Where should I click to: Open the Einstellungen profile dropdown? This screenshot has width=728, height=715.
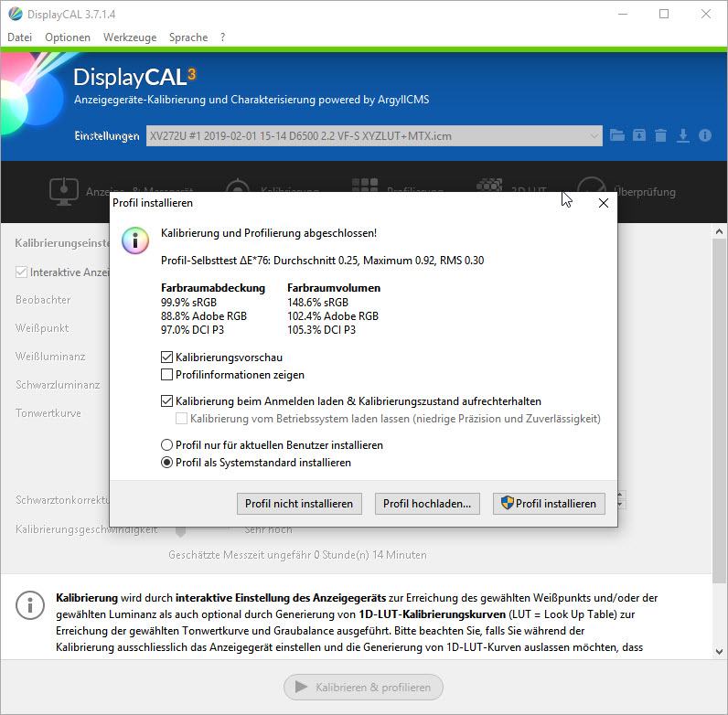pyautogui.click(x=374, y=135)
